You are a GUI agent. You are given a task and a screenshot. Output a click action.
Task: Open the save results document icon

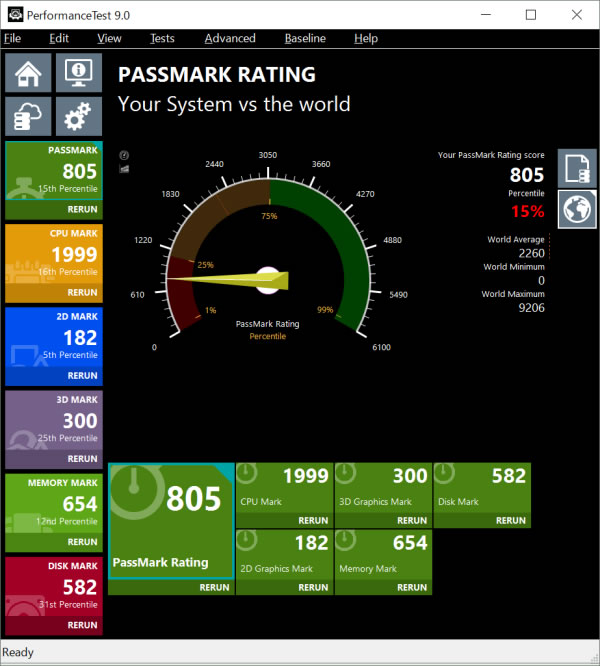pyautogui.click(x=577, y=169)
